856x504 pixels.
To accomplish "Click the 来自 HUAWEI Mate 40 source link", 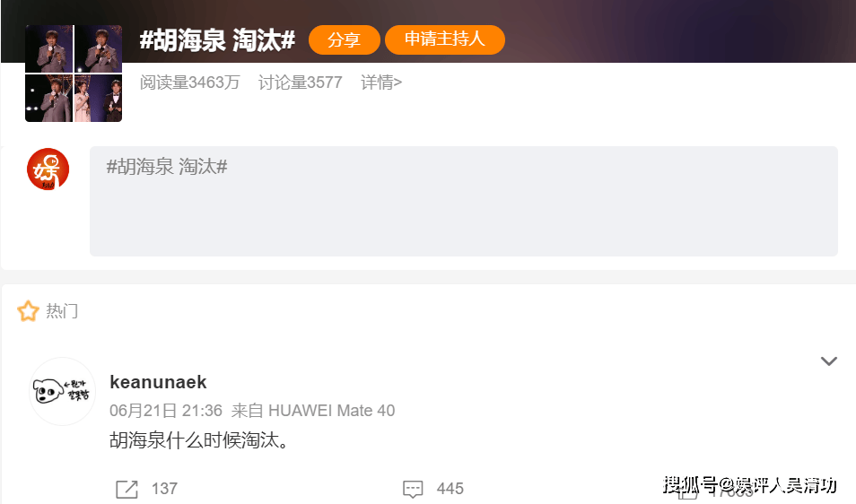I will 313,410.
